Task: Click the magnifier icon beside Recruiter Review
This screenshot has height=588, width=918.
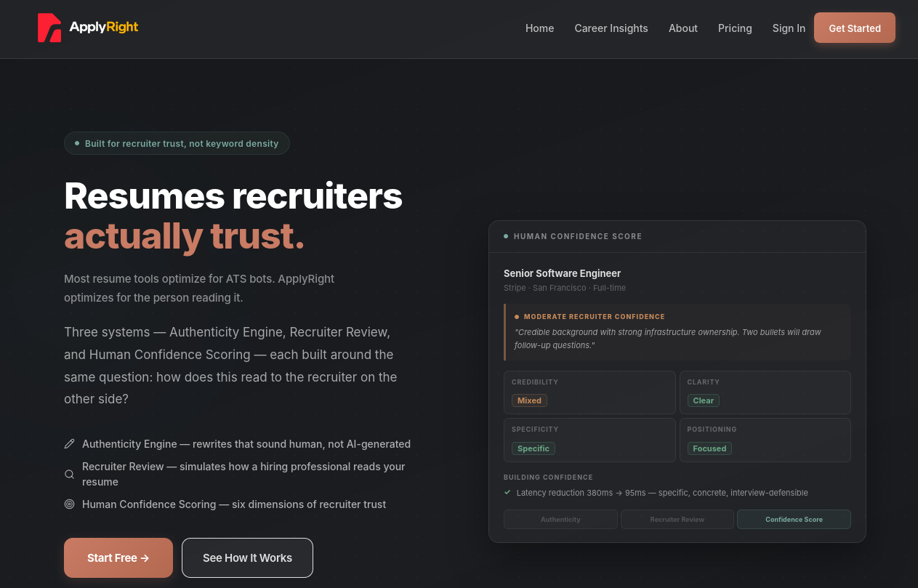Action: click(x=70, y=474)
